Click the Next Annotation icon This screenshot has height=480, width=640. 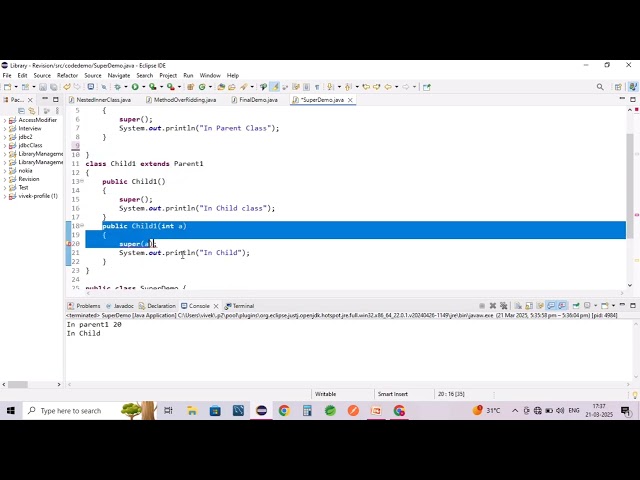click(330, 87)
